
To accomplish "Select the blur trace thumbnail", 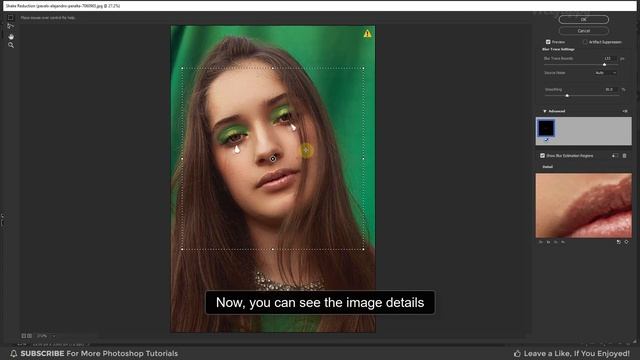I will tap(546, 128).
